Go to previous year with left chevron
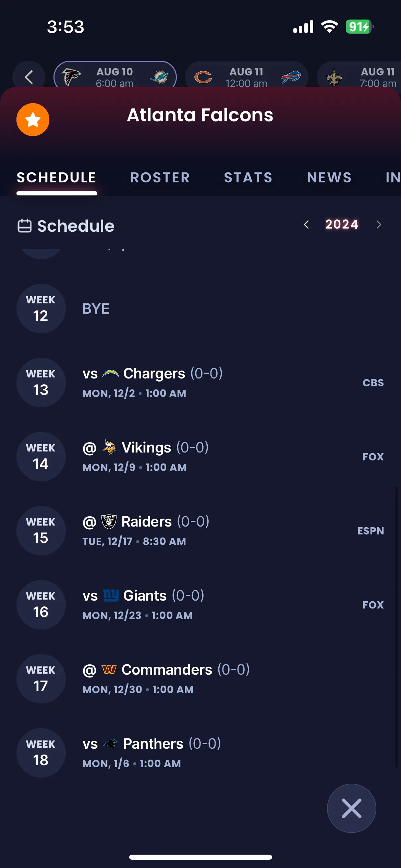This screenshot has width=401, height=868. tap(306, 225)
